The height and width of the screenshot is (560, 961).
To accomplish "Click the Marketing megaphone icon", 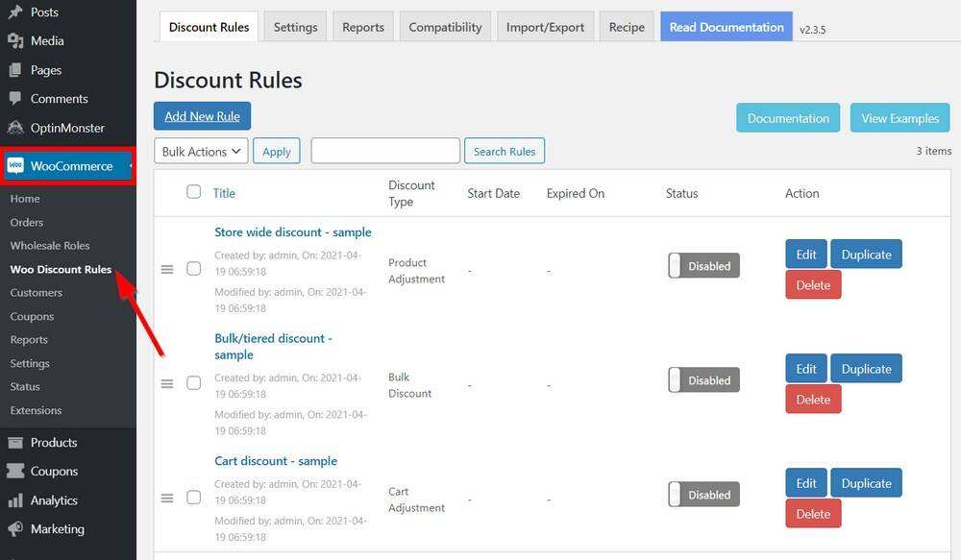I will 15,529.
